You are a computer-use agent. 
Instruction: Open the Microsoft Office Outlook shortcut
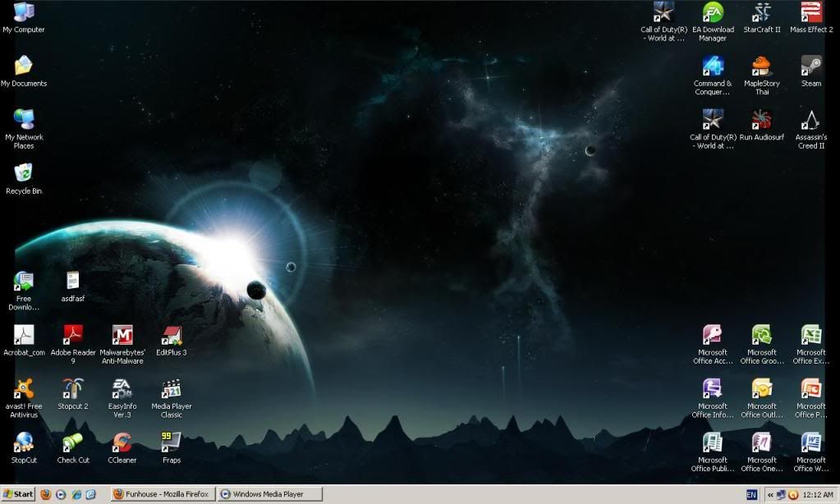pyautogui.click(x=762, y=389)
